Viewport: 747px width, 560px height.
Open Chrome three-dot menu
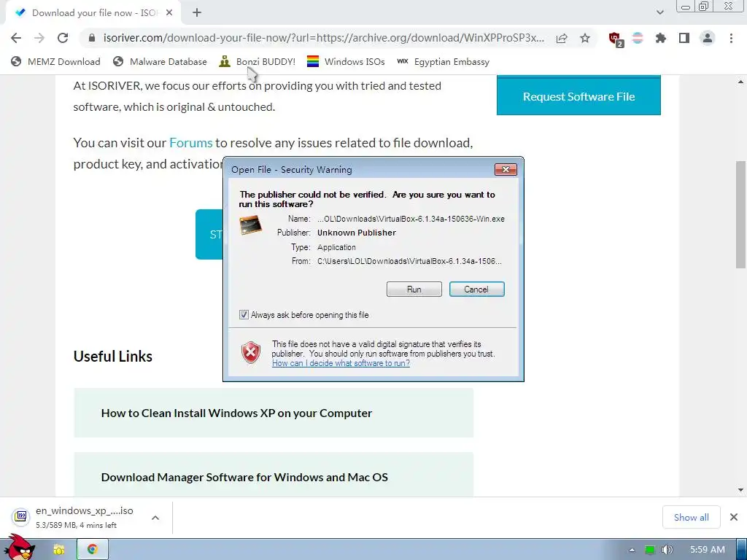pyautogui.click(x=731, y=38)
